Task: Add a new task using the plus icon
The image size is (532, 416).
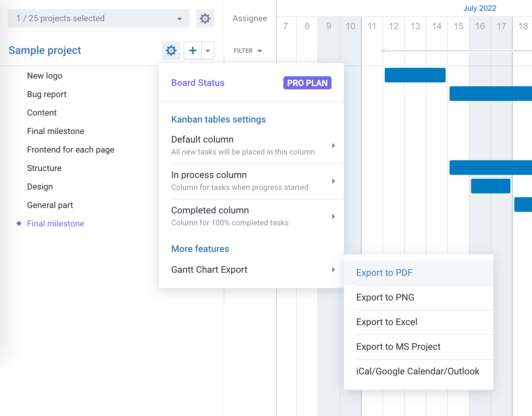Action: point(192,50)
